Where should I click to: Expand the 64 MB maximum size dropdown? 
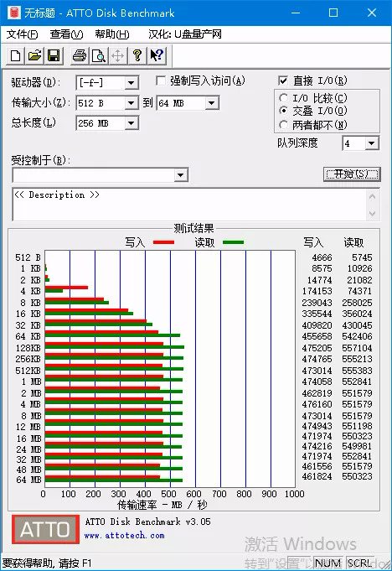pos(212,103)
